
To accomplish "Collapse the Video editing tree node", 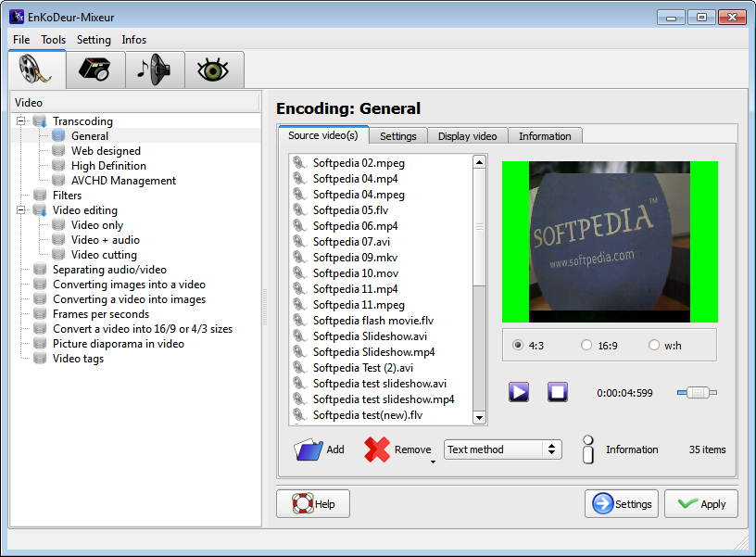I will click(20, 209).
